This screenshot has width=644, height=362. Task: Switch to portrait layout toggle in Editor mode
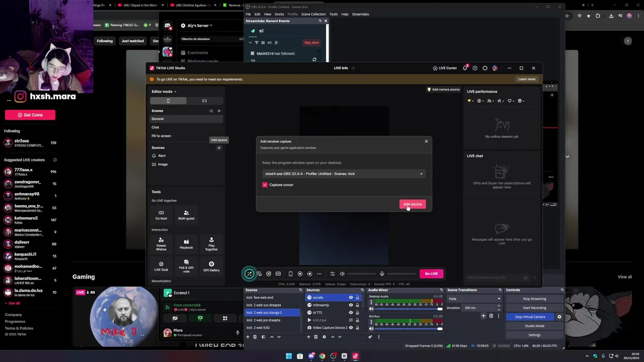(x=168, y=101)
